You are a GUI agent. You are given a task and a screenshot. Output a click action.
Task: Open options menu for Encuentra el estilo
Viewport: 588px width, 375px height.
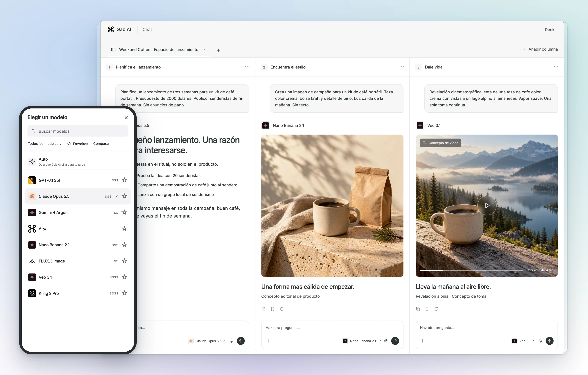[x=401, y=67]
